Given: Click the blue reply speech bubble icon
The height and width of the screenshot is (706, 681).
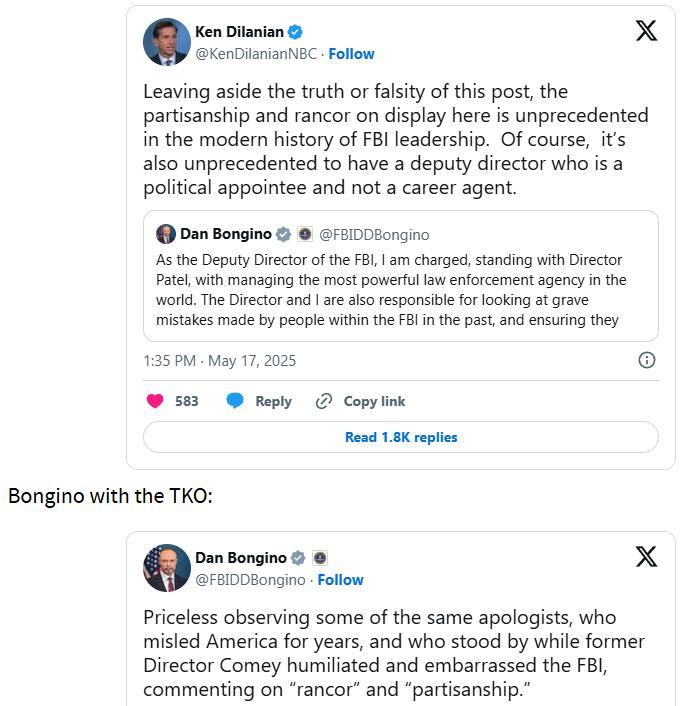Looking at the screenshot, I should [x=235, y=400].
